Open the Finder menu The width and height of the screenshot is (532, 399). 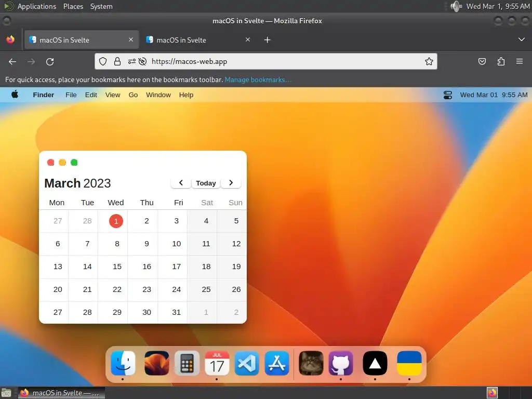[44, 95]
